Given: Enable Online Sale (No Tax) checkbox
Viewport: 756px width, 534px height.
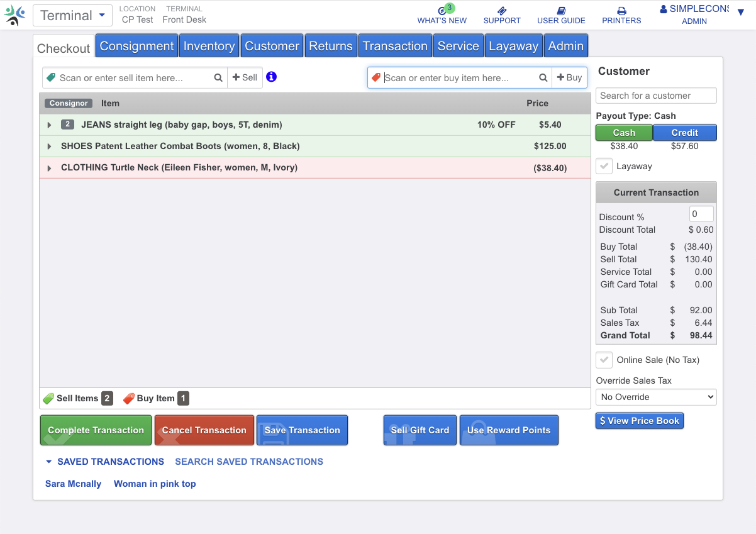Looking at the screenshot, I should [x=604, y=359].
